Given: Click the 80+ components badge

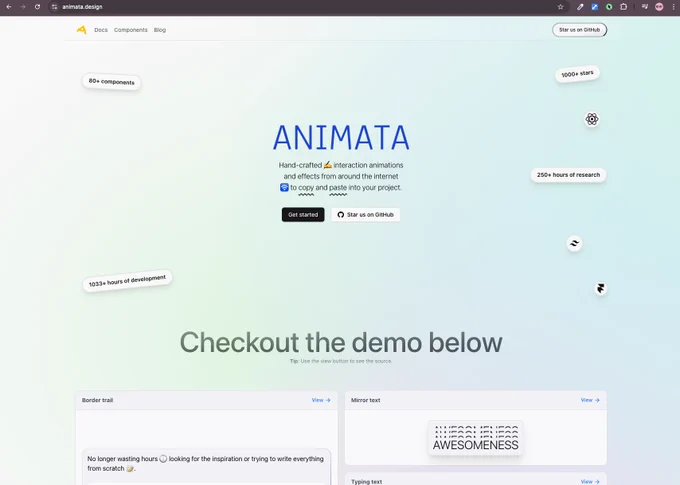Looking at the screenshot, I should [111, 82].
